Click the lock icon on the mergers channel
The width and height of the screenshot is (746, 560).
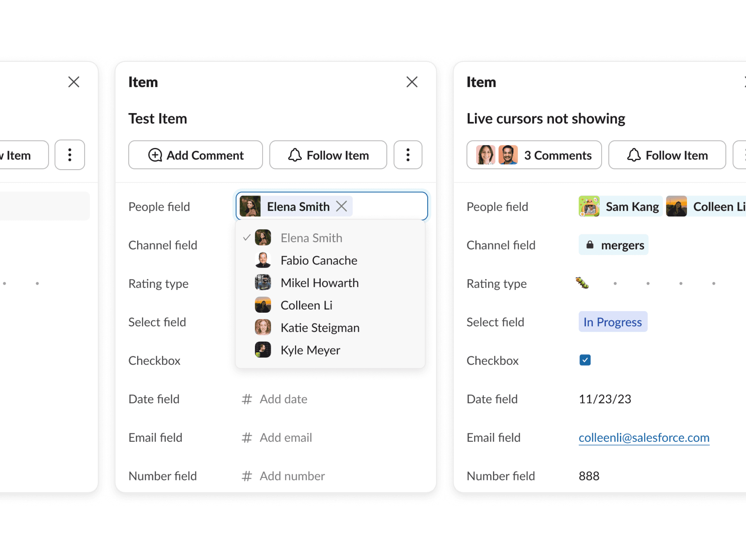coord(589,244)
